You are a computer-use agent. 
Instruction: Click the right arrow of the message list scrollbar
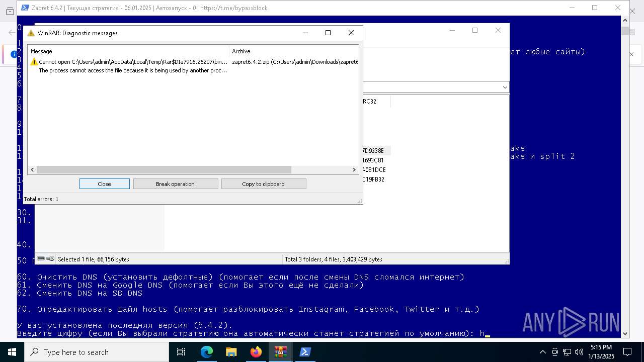[x=354, y=170]
